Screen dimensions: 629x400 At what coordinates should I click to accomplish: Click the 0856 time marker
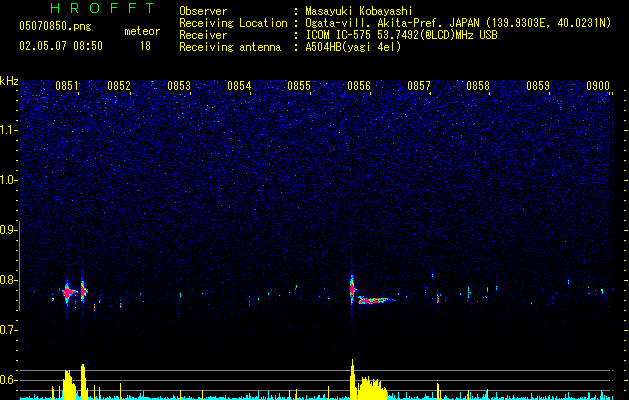(359, 86)
